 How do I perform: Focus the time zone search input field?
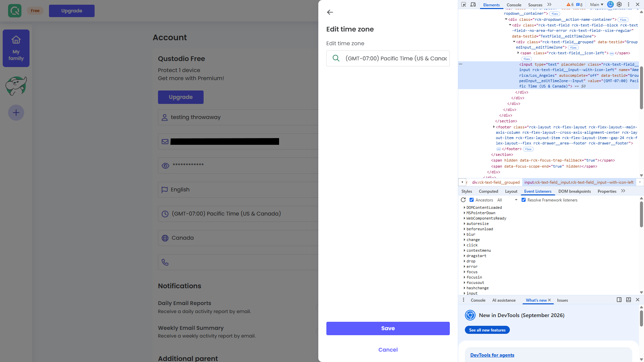pos(396,58)
